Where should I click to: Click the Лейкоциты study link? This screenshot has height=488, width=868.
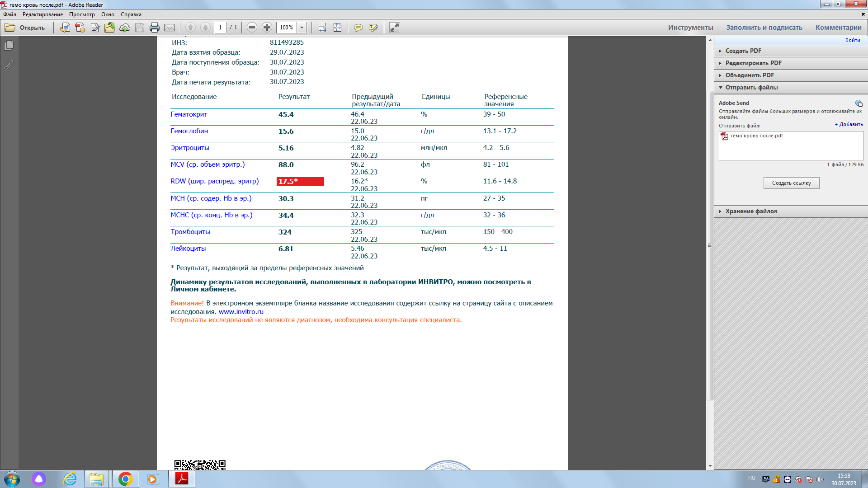[188, 249]
